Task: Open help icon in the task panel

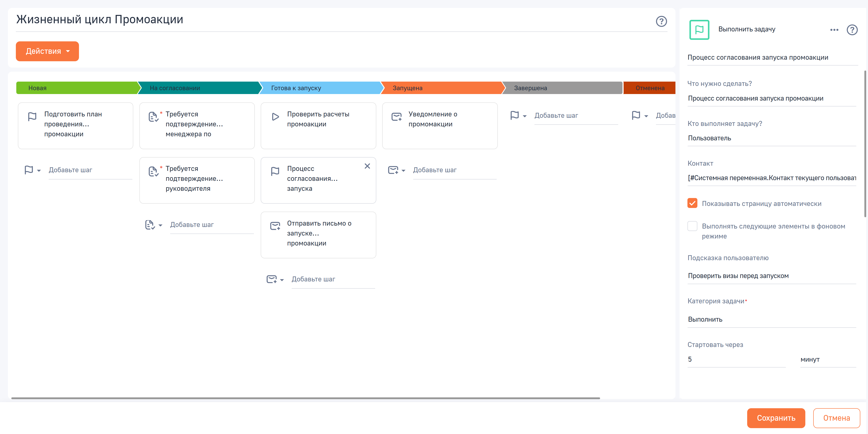Action: pos(852,30)
